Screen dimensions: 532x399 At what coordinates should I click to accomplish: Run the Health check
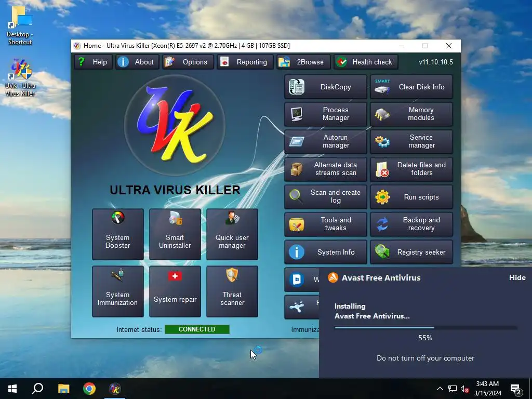tap(366, 62)
